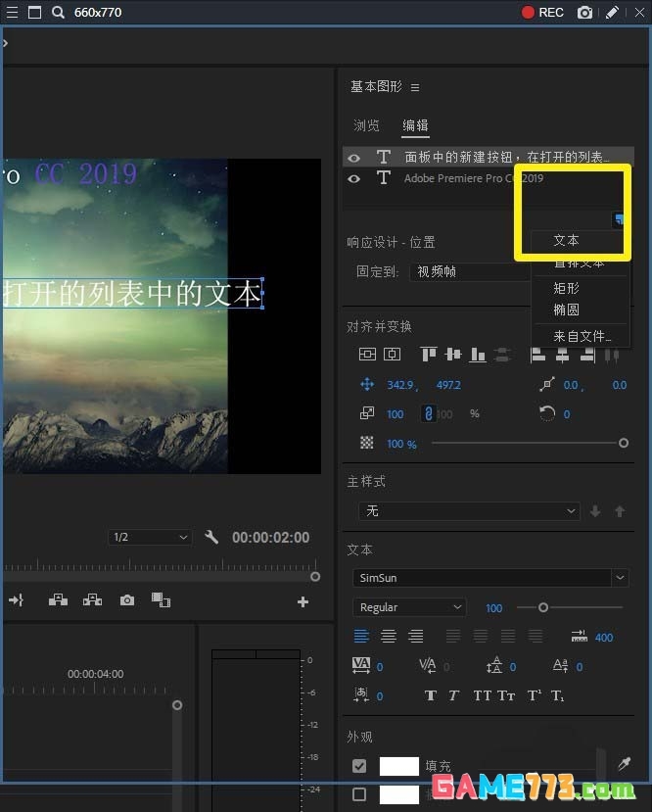Click the Export Frame camera button
This screenshot has height=812, width=652.
click(x=127, y=600)
